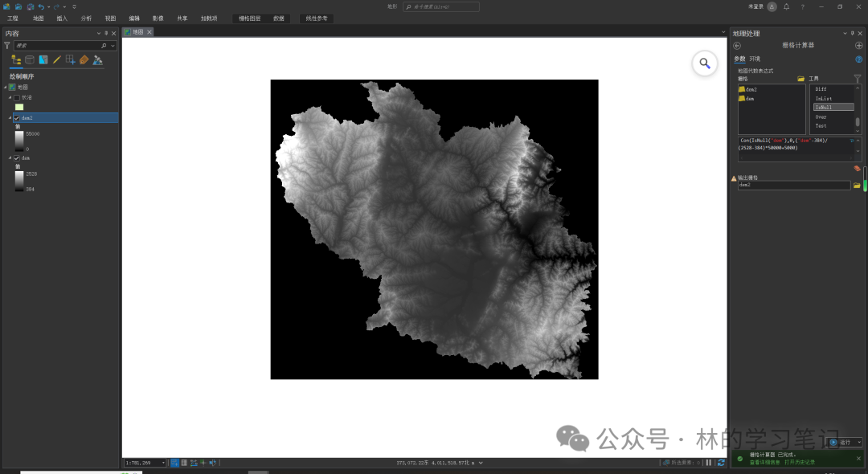Collapse the dem2 layer legend
This screenshot has height=474, width=868.
(x=10, y=118)
